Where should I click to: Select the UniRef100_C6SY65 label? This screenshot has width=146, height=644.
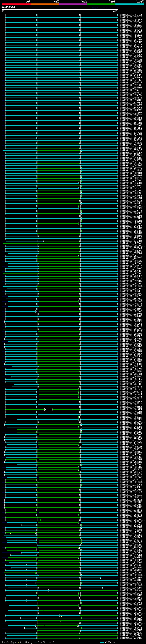tap(131, 50)
